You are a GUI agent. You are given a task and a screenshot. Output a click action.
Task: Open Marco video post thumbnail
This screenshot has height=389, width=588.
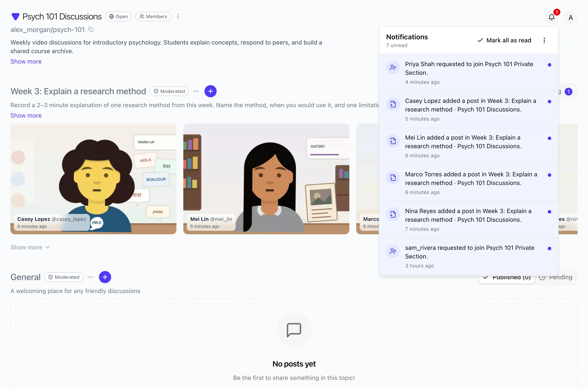(368, 179)
